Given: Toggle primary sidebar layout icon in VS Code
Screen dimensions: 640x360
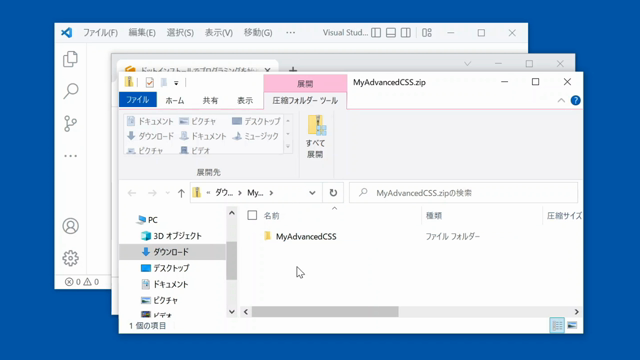Looking at the screenshot, I should point(376,33).
